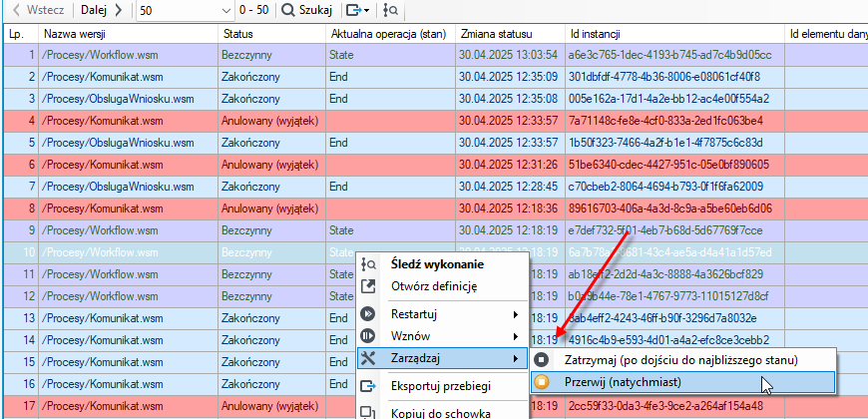This screenshot has height=419, width=868.
Task: Go to next page with Dalej
Action: (x=102, y=9)
